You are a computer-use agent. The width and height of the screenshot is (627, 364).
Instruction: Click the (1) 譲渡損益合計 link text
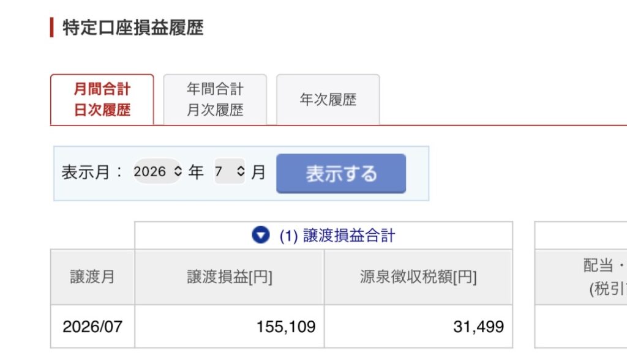click(337, 236)
